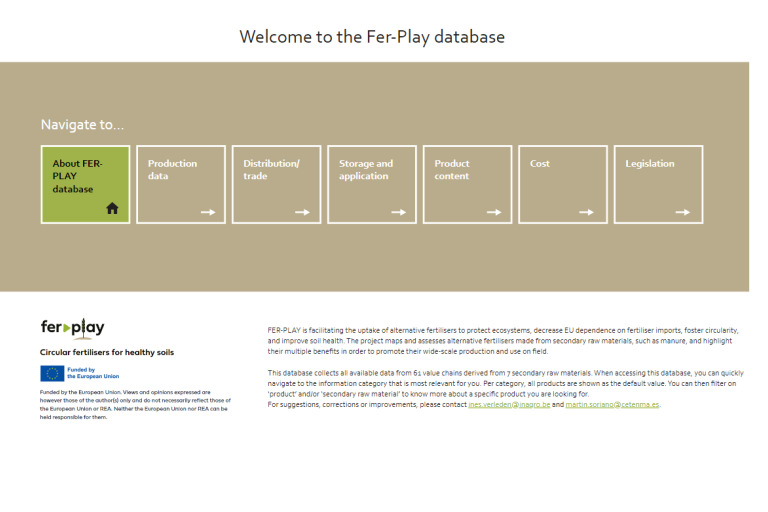Click the arrow icon in Production data tile

(x=208, y=212)
